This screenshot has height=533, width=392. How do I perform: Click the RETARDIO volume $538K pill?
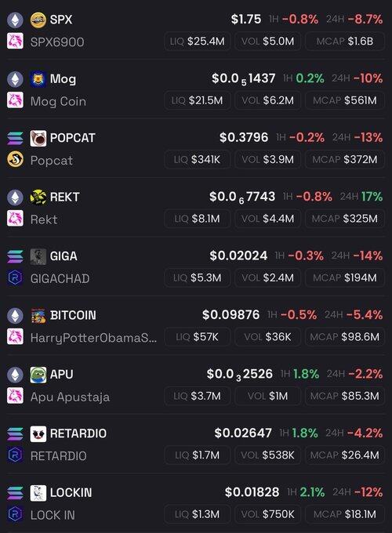(267, 455)
